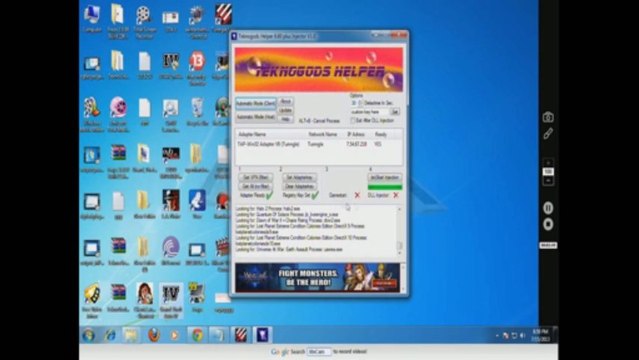Click the log output scrollbar
The width and height of the screenshot is (639, 360).
pyautogui.click(x=399, y=231)
